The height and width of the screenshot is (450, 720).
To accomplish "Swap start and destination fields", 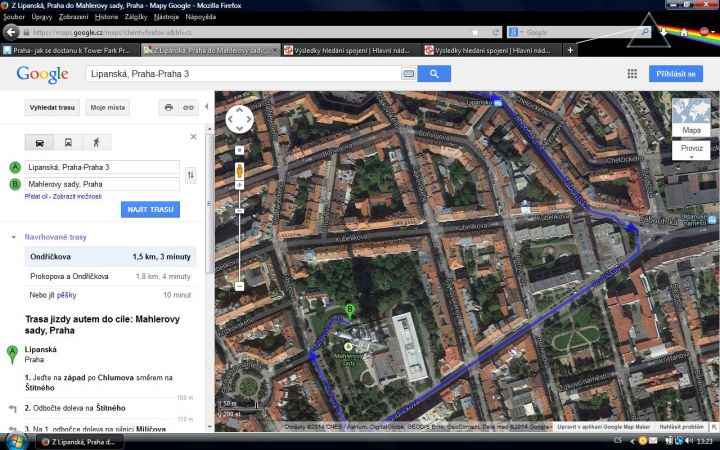I will [191, 175].
